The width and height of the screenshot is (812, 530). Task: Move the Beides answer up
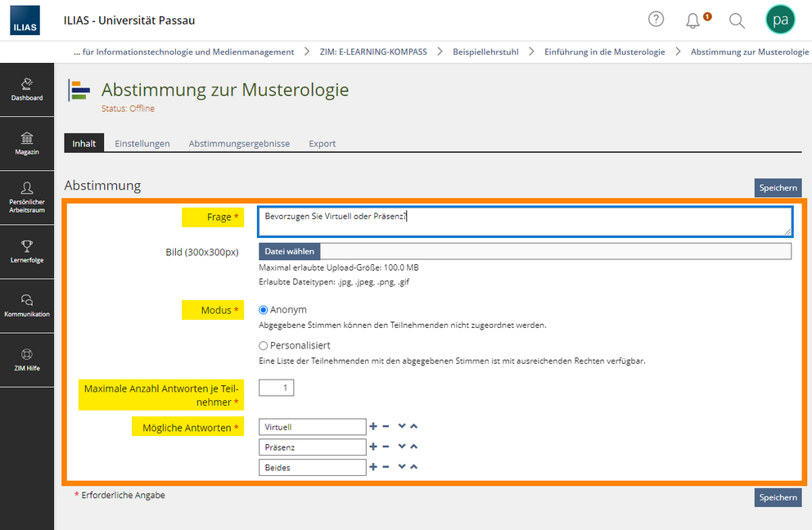[x=413, y=467]
